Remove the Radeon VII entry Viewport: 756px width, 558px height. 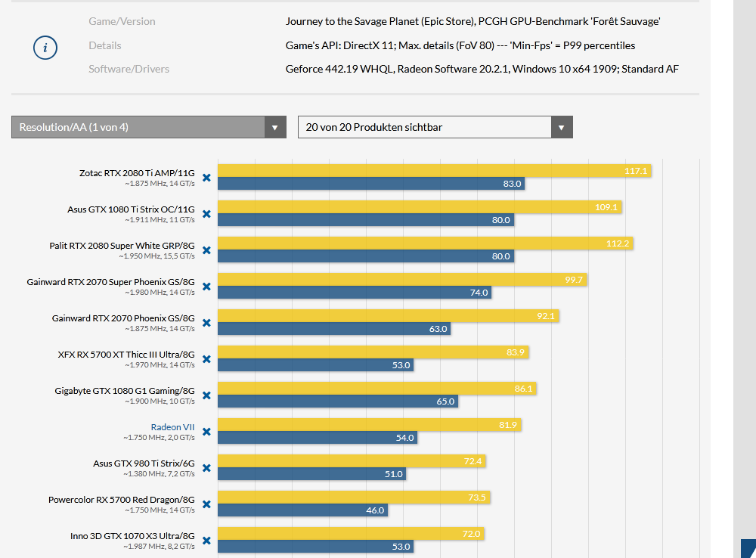(x=206, y=432)
